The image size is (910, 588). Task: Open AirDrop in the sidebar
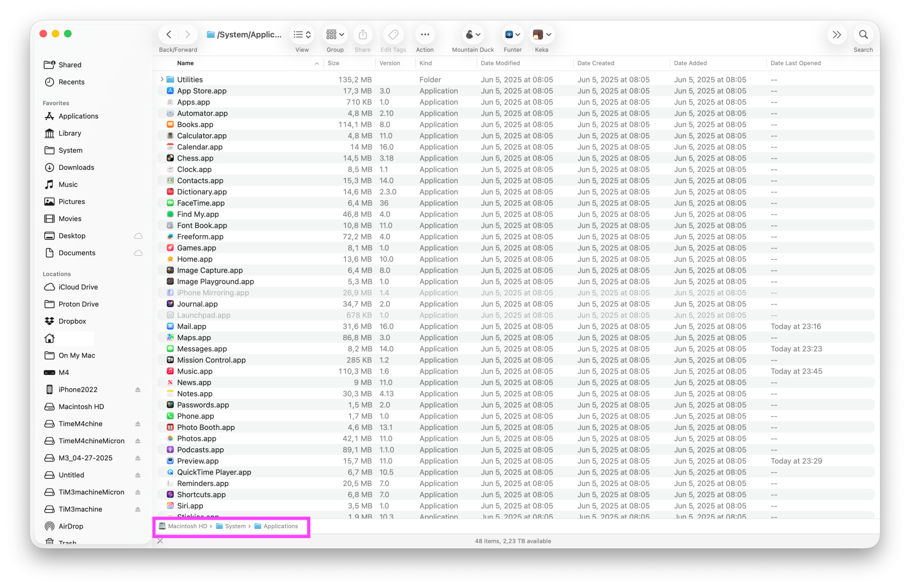pos(71,526)
